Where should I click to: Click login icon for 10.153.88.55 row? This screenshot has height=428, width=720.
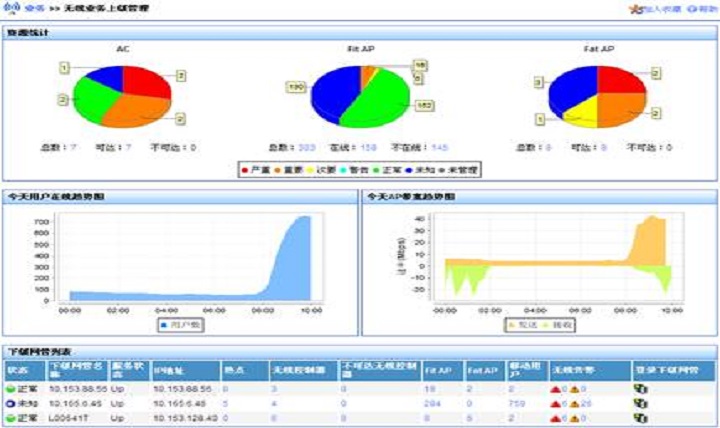tap(640, 387)
